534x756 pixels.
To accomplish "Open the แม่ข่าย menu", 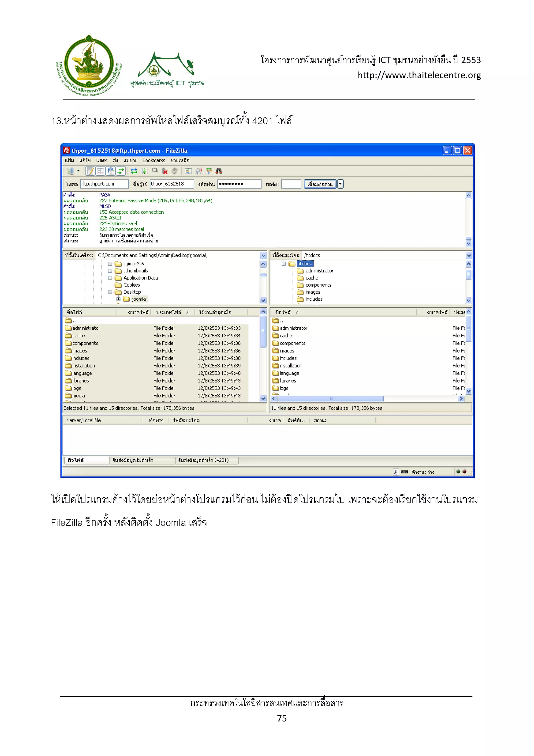I will [130, 160].
